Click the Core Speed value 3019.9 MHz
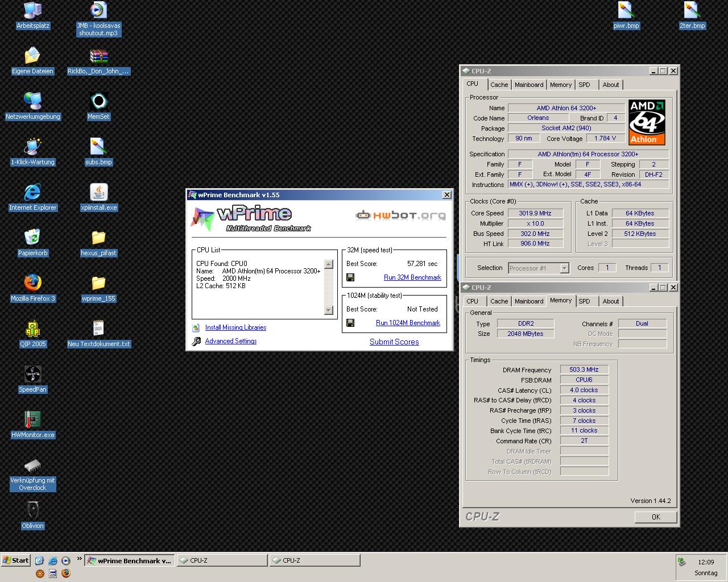The height and width of the screenshot is (582, 728). tap(535, 213)
